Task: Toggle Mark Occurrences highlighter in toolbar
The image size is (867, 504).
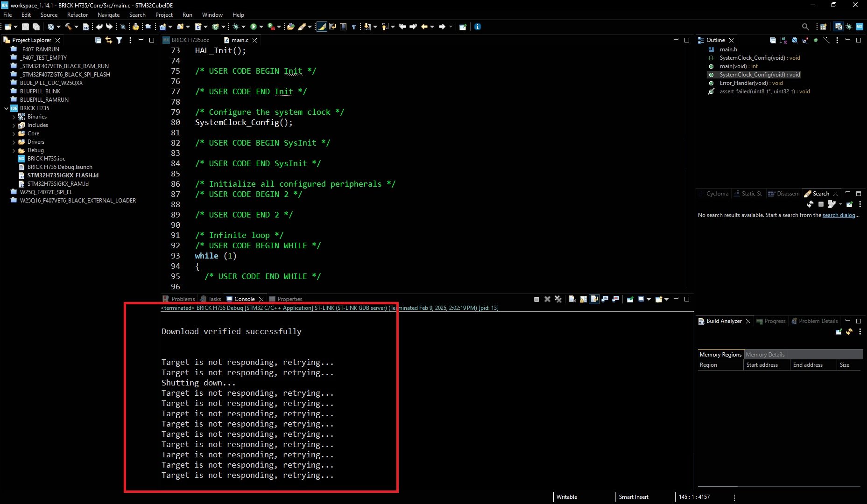Action: pos(322,27)
